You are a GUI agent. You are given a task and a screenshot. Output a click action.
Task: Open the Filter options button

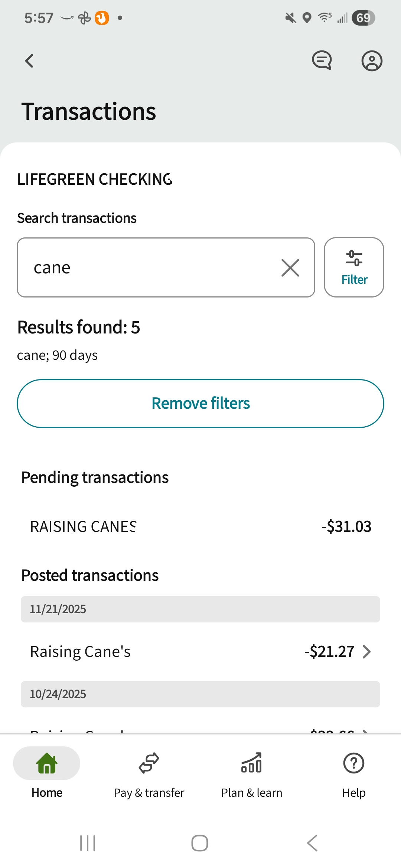[x=354, y=267]
